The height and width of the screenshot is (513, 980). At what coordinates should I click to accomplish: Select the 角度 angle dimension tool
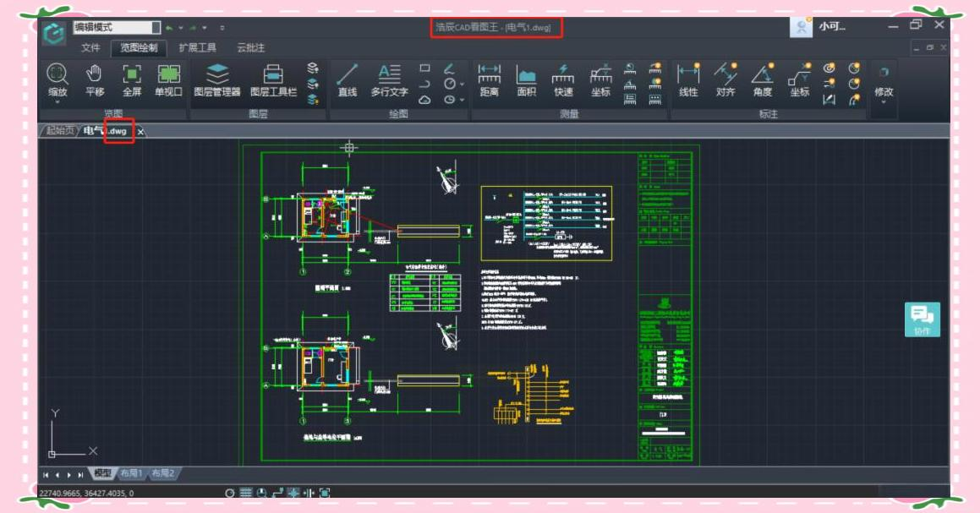tap(762, 79)
